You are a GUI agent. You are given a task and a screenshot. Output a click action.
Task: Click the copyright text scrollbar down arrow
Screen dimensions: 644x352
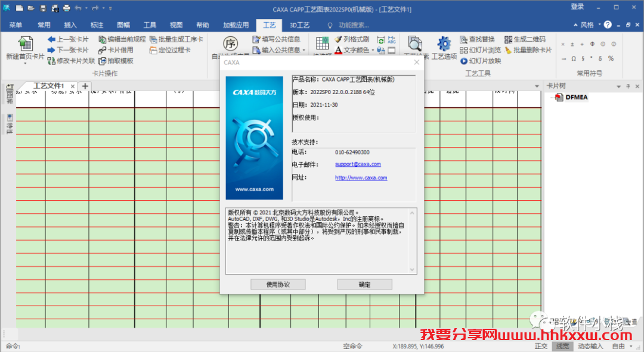coord(413,270)
